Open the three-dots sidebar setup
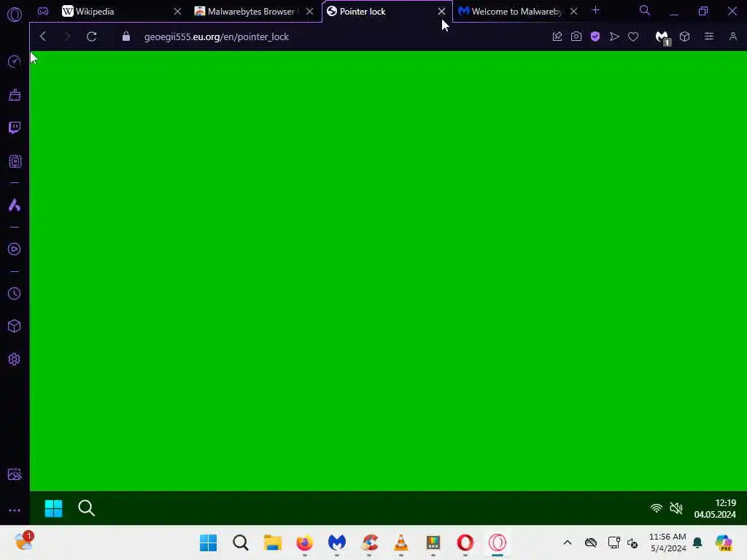 coord(15,510)
